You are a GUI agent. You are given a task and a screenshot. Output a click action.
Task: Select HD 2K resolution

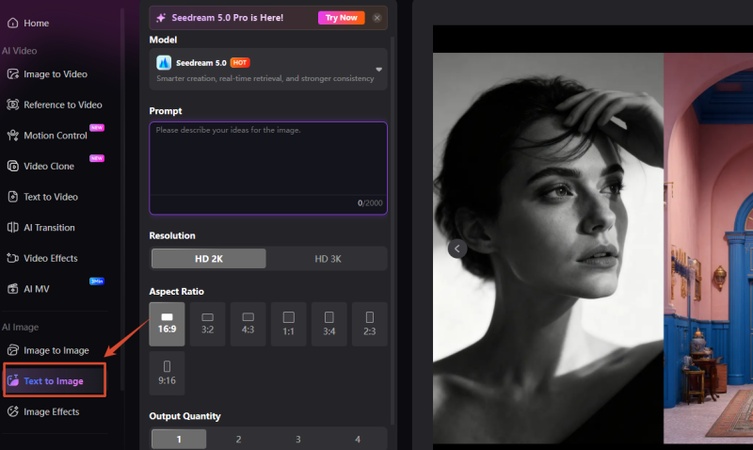click(208, 258)
